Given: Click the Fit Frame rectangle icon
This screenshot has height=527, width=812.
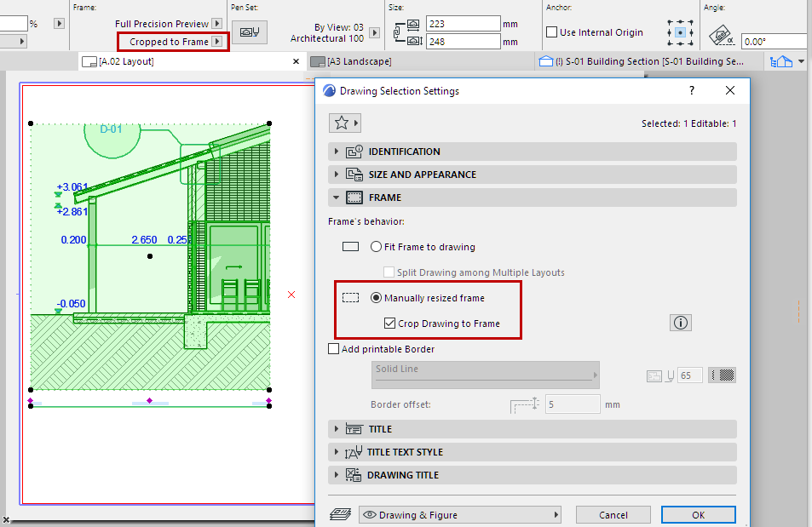Looking at the screenshot, I should point(350,247).
